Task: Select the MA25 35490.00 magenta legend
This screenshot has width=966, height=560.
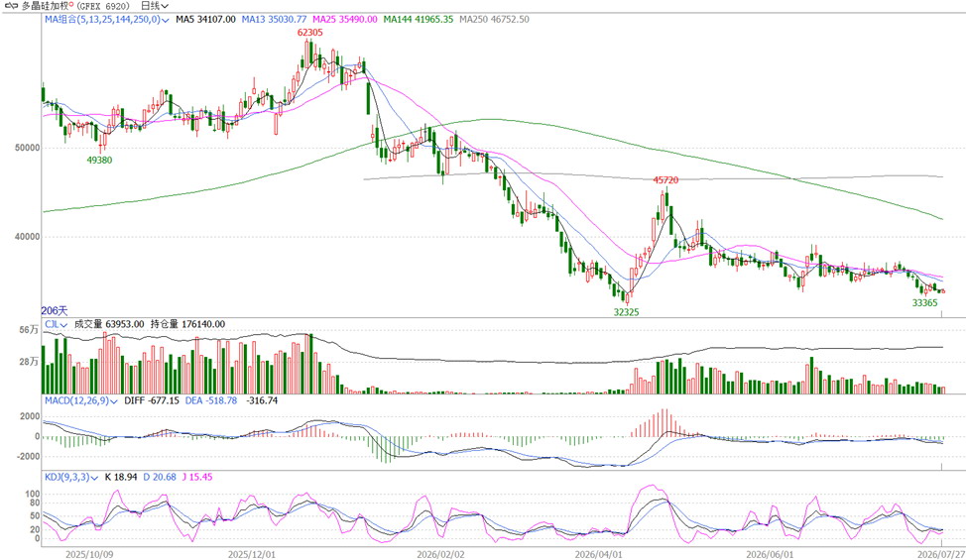Action: click(345, 20)
